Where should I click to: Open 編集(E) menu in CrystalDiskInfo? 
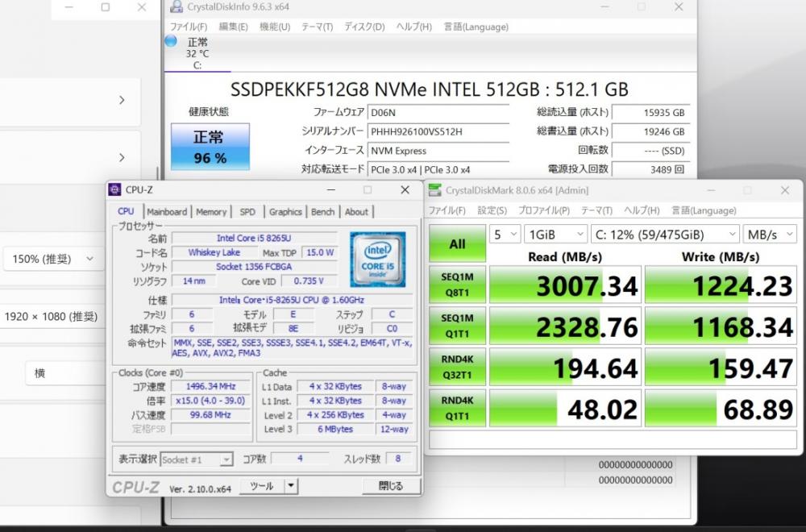click(x=234, y=27)
